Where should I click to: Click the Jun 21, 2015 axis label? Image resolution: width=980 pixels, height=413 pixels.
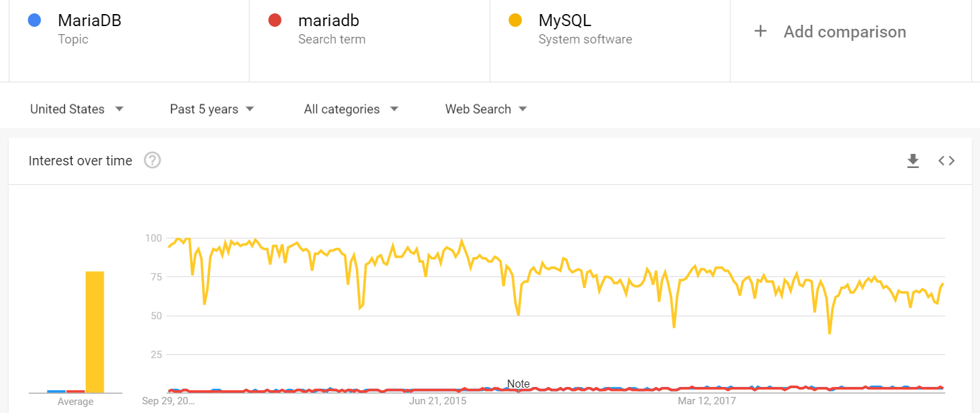click(437, 400)
